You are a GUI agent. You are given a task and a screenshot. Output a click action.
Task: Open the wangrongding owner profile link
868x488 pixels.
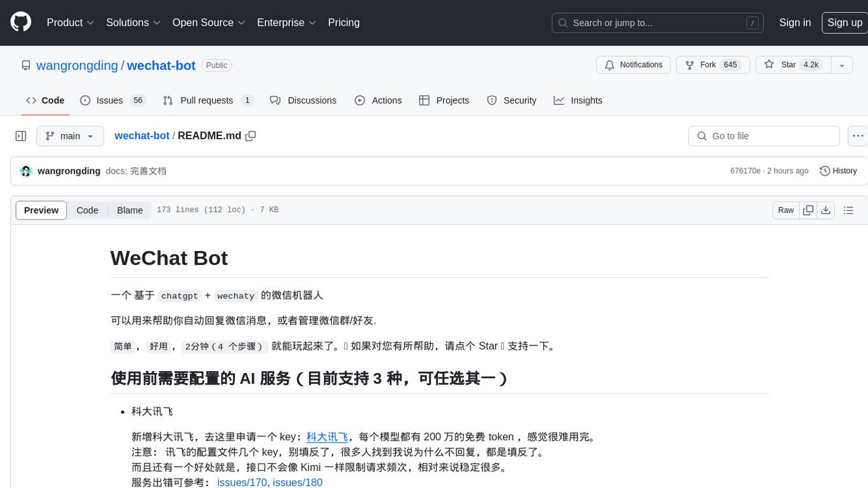(x=77, y=65)
